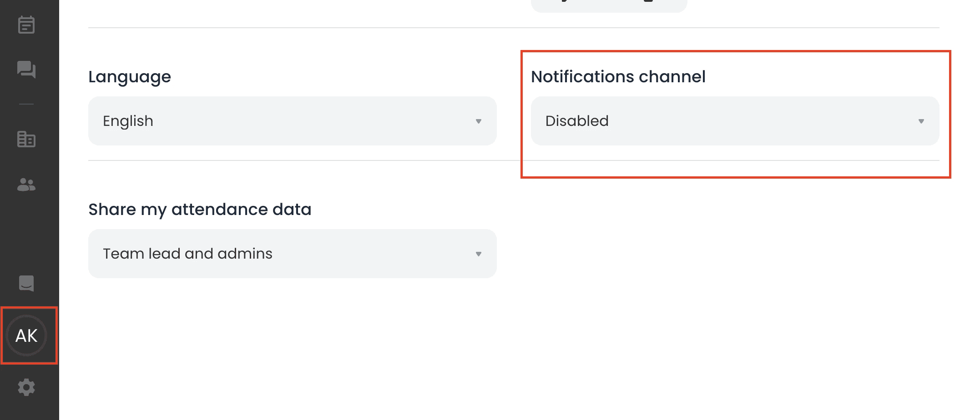This screenshot has height=420, width=980.
Task: Open the office building sidebar icon
Action: [26, 139]
